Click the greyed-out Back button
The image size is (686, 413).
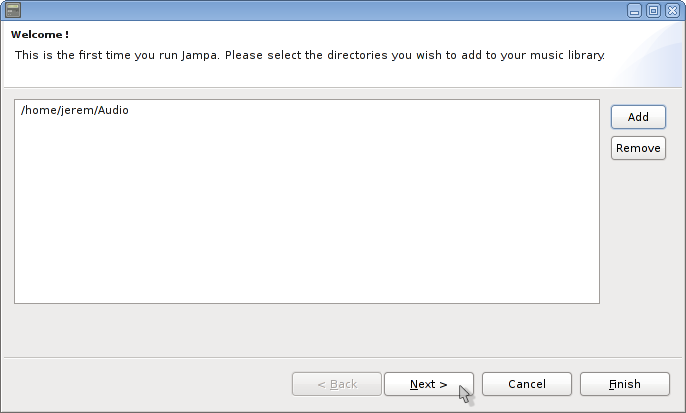[x=336, y=384]
